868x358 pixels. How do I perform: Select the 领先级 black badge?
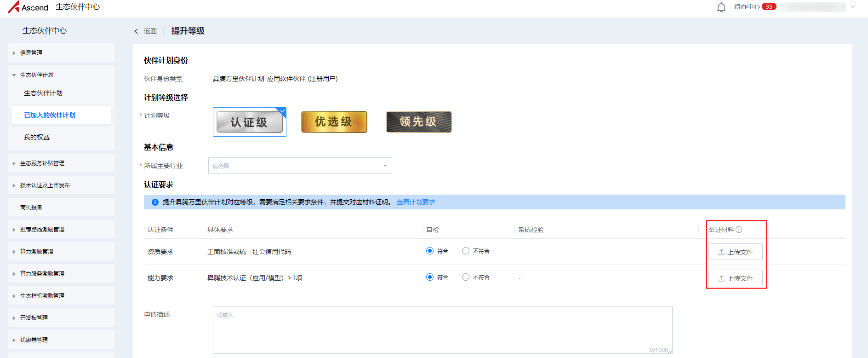click(x=419, y=122)
